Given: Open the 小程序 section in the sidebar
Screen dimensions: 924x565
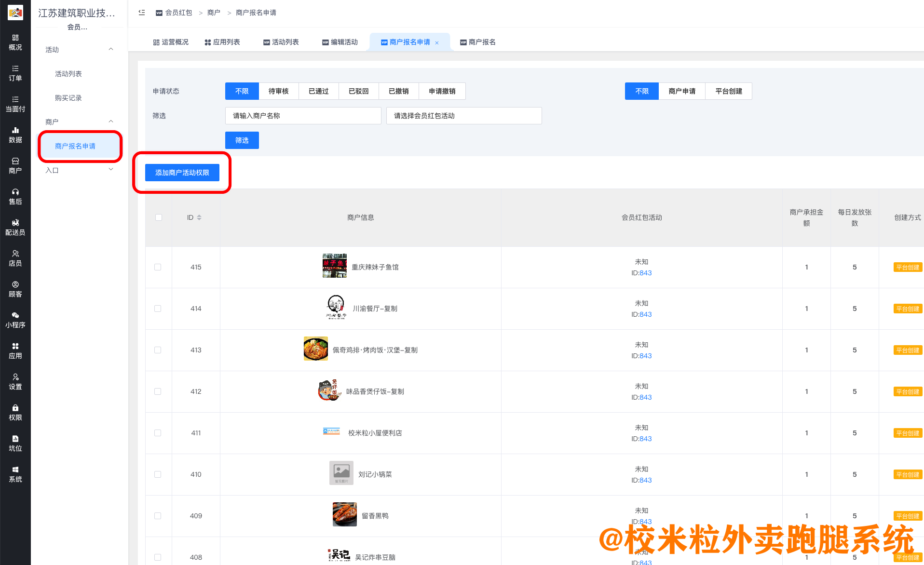Looking at the screenshot, I should tap(15, 320).
